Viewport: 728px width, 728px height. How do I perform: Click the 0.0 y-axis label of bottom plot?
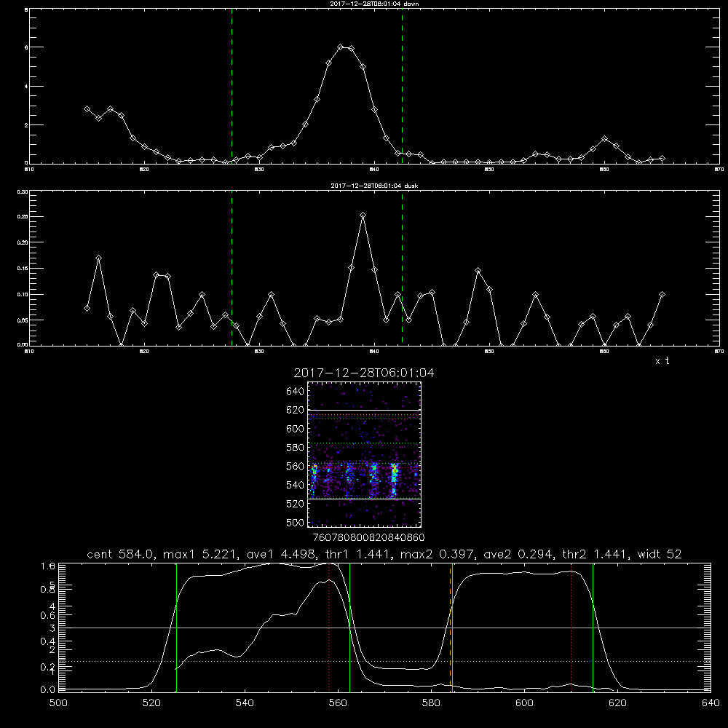(x=48, y=689)
